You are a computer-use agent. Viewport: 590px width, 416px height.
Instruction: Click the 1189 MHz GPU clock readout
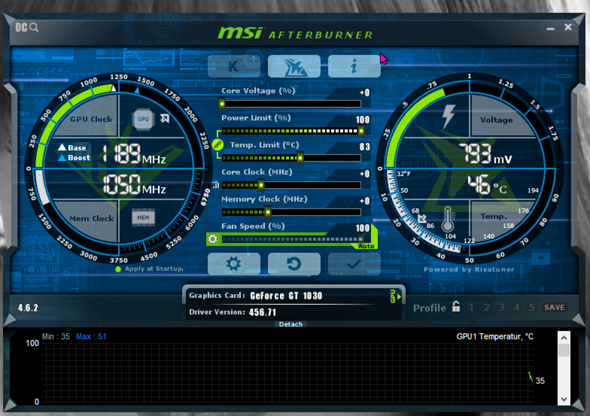pyautogui.click(x=135, y=154)
